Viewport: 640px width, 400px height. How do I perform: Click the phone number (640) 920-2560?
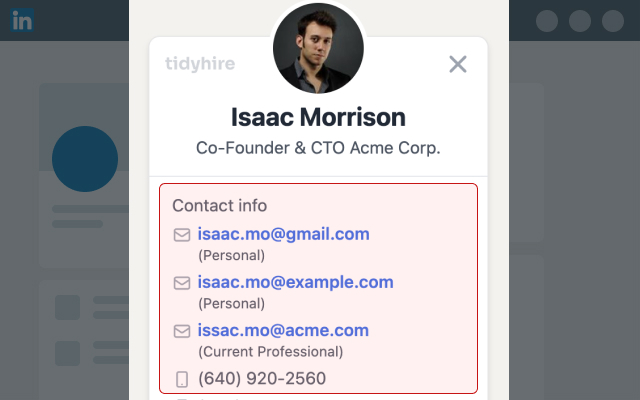point(262,379)
